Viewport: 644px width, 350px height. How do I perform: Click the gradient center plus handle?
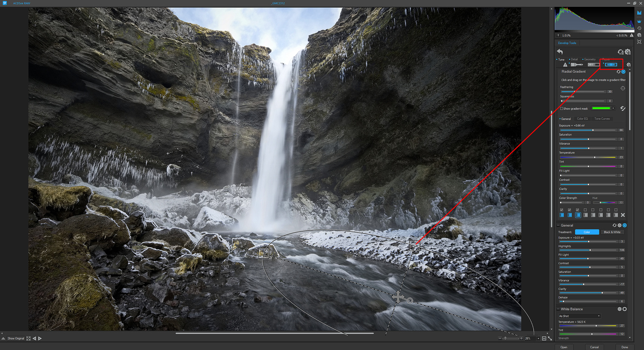coord(398,297)
